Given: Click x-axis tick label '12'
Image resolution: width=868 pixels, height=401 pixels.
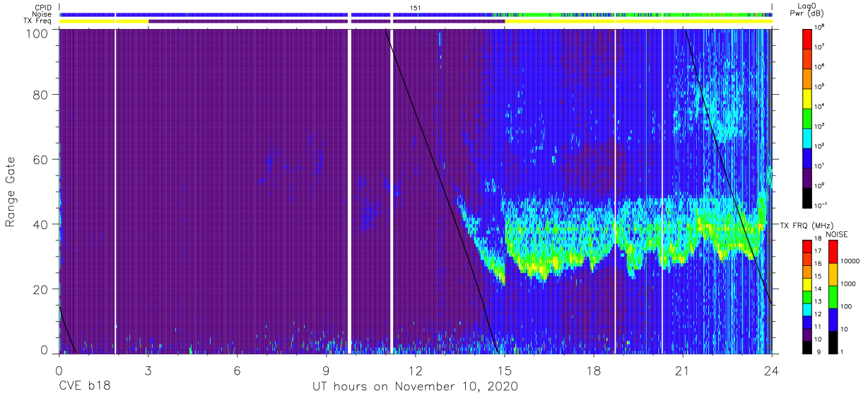Looking at the screenshot, I should (416, 370).
